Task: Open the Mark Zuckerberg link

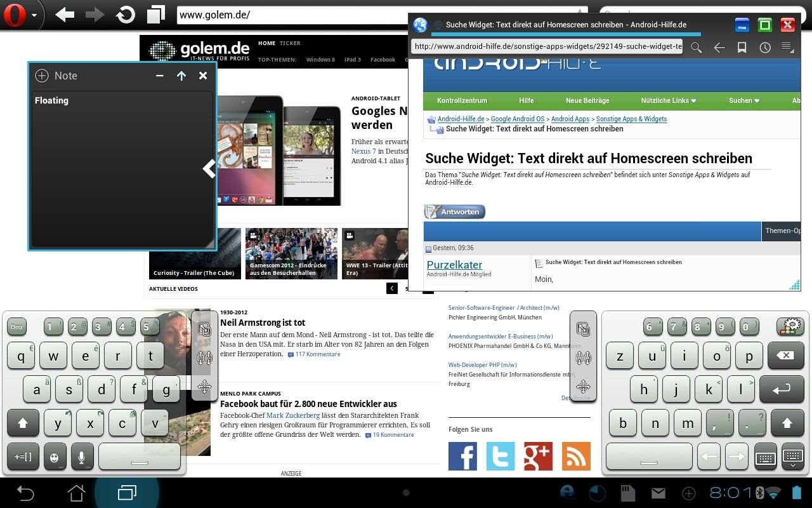Action: click(x=293, y=416)
